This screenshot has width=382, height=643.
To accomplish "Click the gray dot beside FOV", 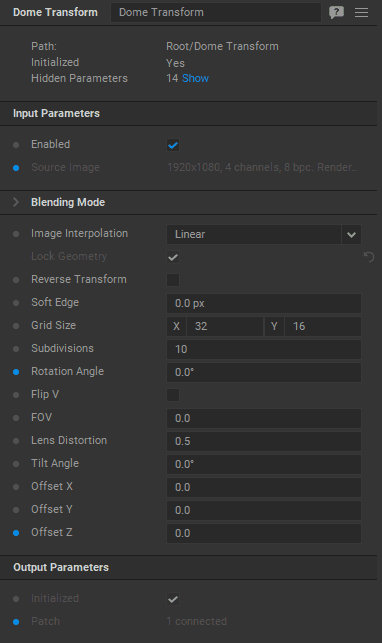I will point(16,418).
